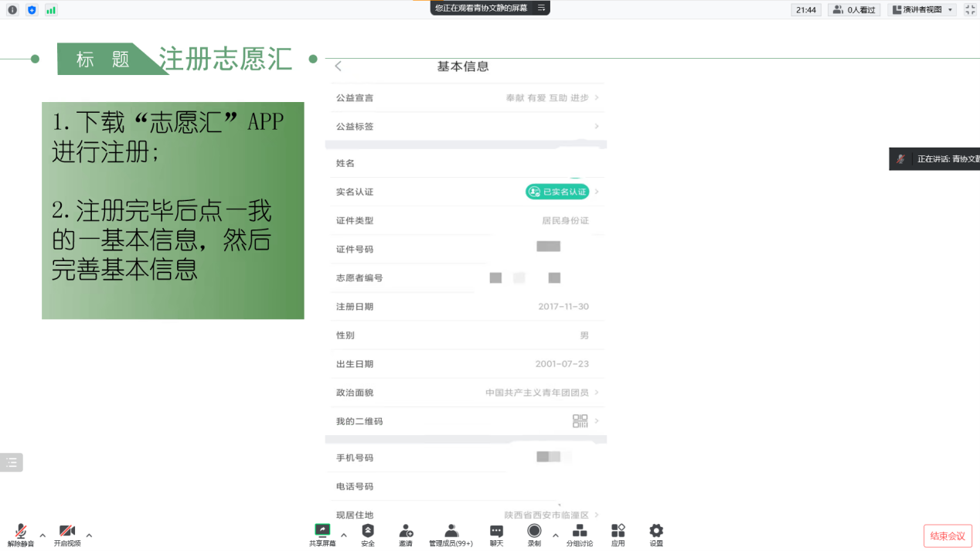Unmute microphone with 解除静音 icon
980x551 pixels.
click(21, 531)
